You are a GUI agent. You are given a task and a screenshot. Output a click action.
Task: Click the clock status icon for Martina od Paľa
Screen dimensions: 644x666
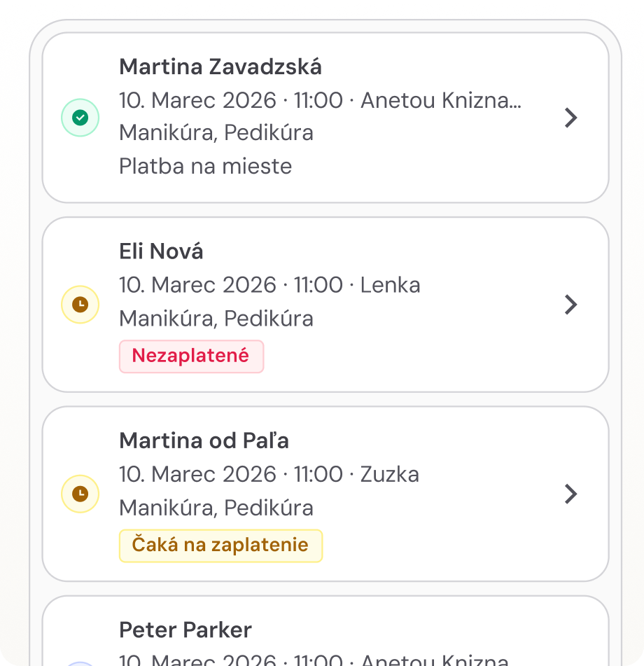coord(80,494)
